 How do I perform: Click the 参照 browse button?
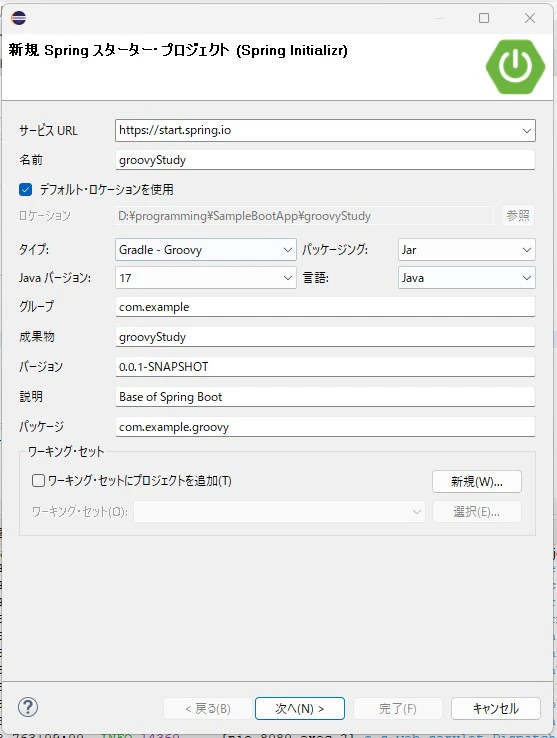click(x=518, y=216)
